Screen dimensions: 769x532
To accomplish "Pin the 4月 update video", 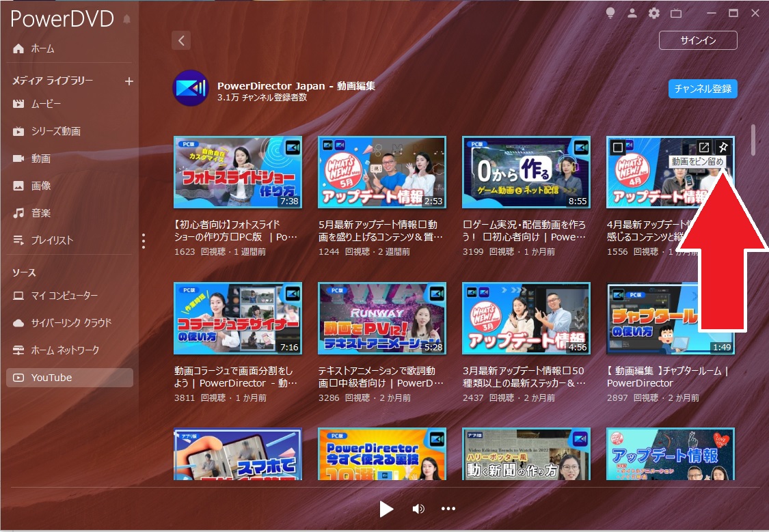I will (x=723, y=147).
